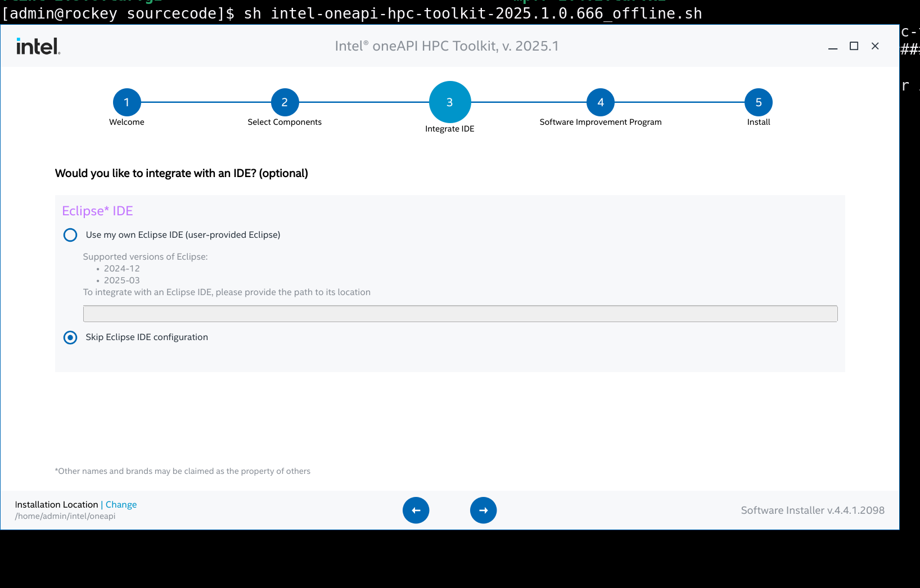Click the back arrow button

click(416, 510)
